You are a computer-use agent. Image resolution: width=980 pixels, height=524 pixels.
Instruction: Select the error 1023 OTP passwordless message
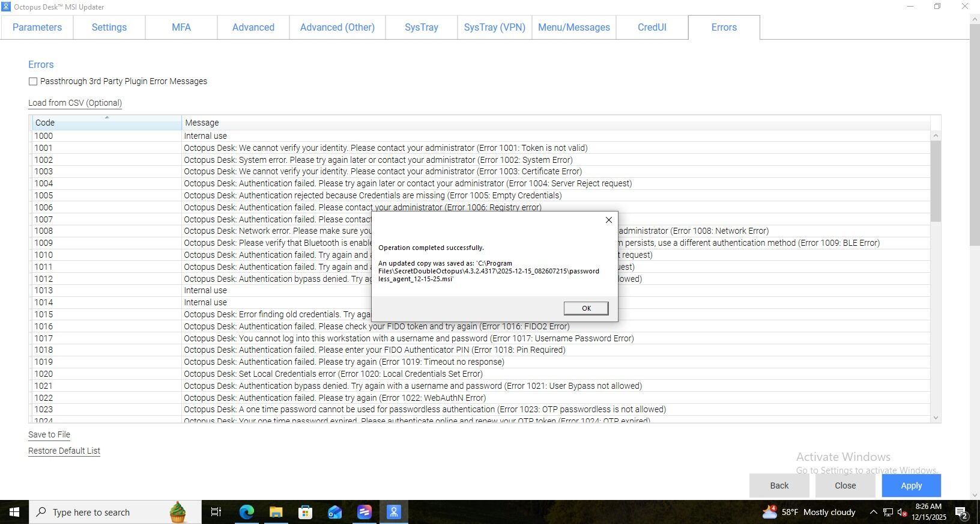pos(425,409)
